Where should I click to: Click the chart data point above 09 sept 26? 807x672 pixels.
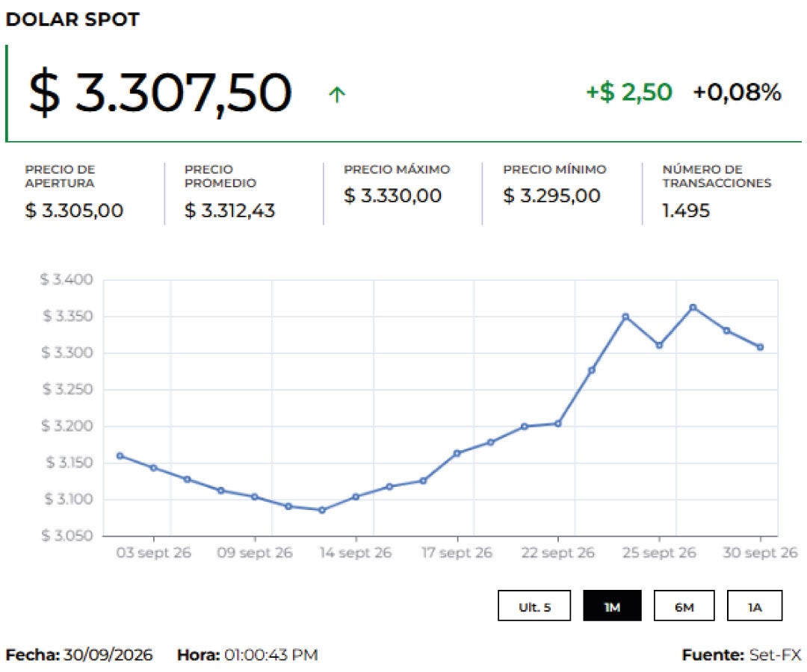tap(255, 497)
